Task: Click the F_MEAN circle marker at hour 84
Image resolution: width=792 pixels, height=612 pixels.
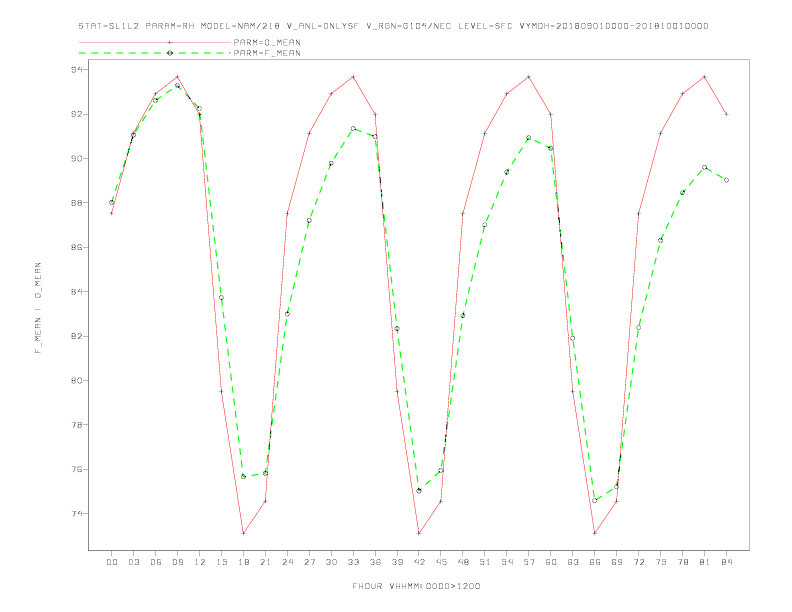Action: click(726, 180)
